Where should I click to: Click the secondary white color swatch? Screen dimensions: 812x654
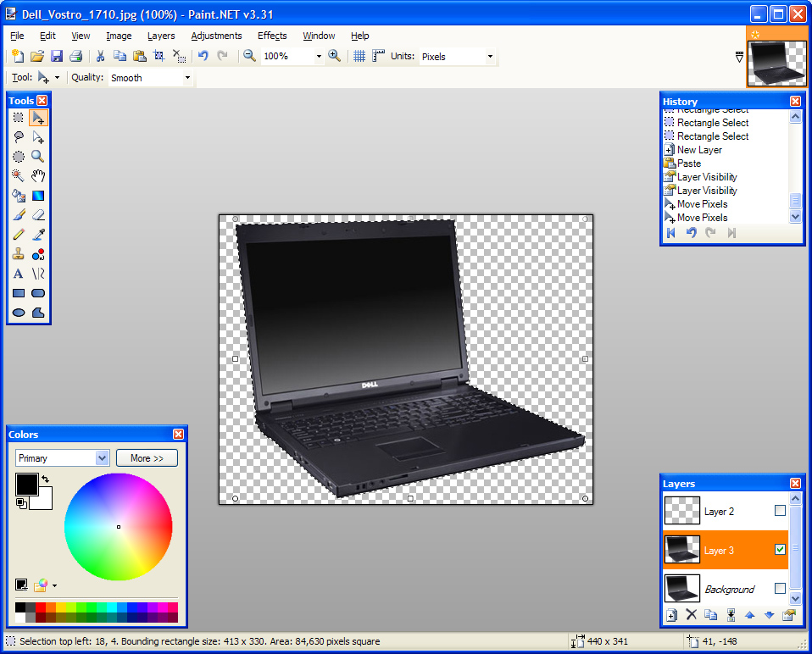(x=44, y=501)
